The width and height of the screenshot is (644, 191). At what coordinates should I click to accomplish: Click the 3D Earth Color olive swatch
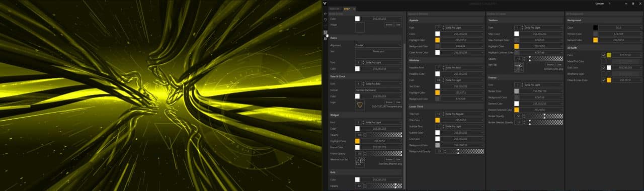tap(609, 55)
